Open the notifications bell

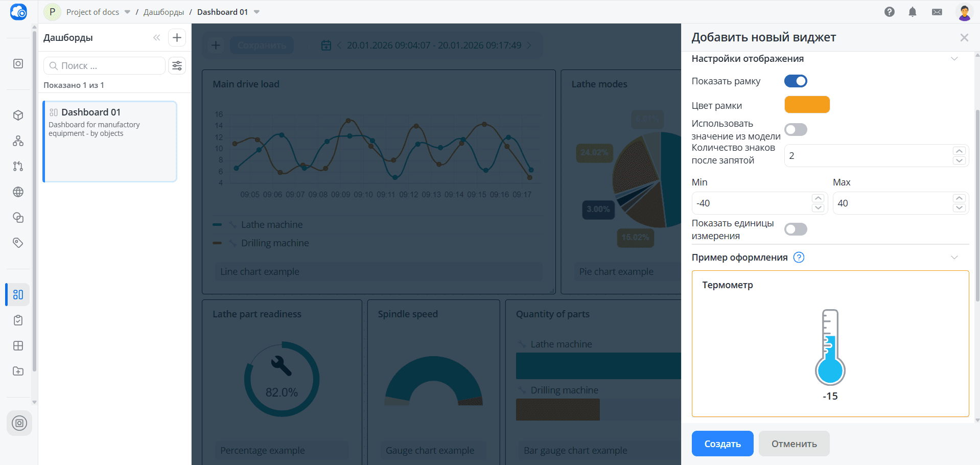click(913, 12)
